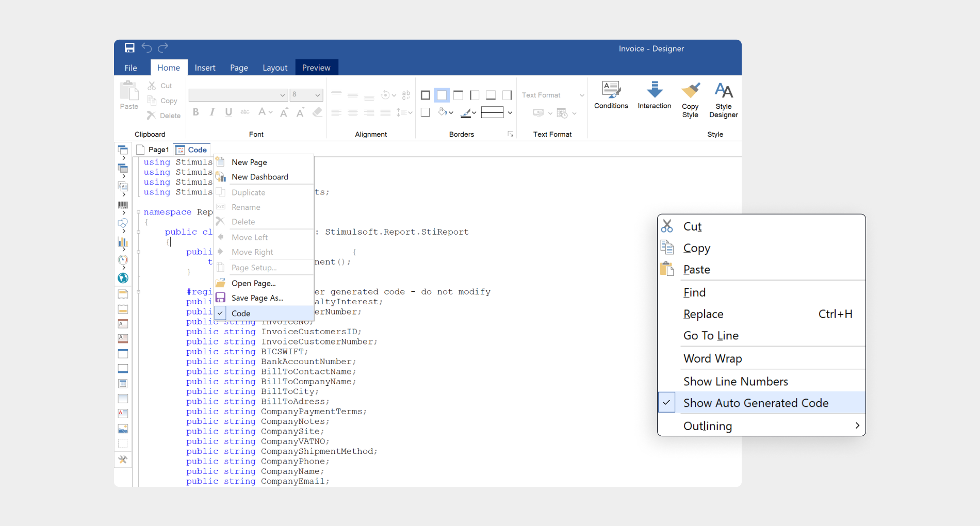Apply the right border only
Image resolution: width=980 pixels, height=526 pixels.
[508, 95]
